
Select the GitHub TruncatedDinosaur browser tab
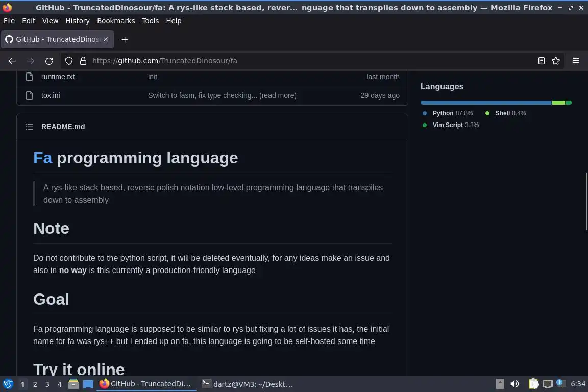pyautogui.click(x=57, y=39)
